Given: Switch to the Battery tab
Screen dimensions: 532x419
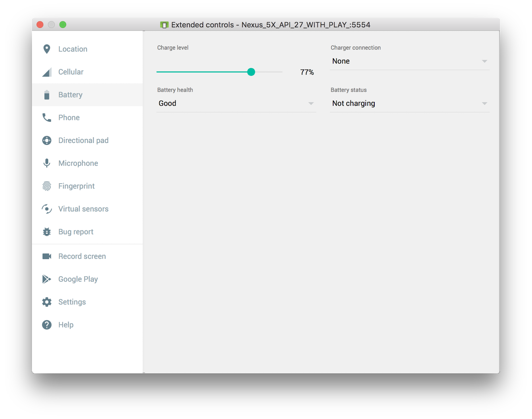Looking at the screenshot, I should click(x=70, y=95).
